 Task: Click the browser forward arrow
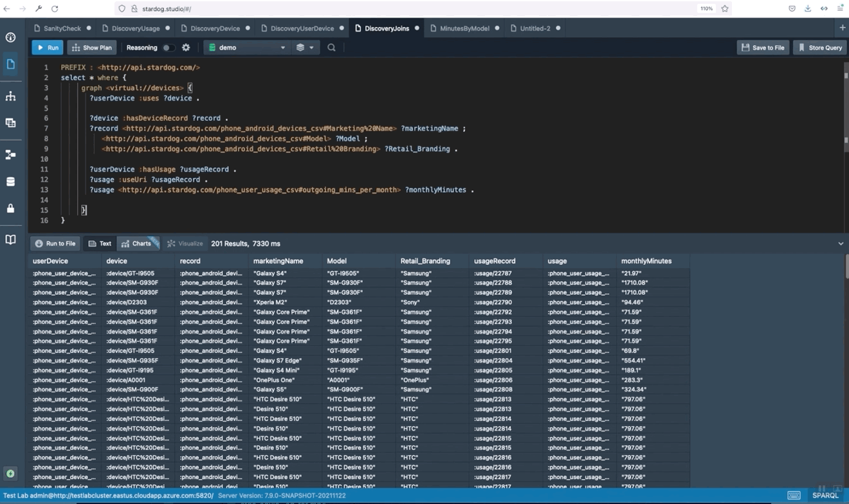click(x=23, y=8)
